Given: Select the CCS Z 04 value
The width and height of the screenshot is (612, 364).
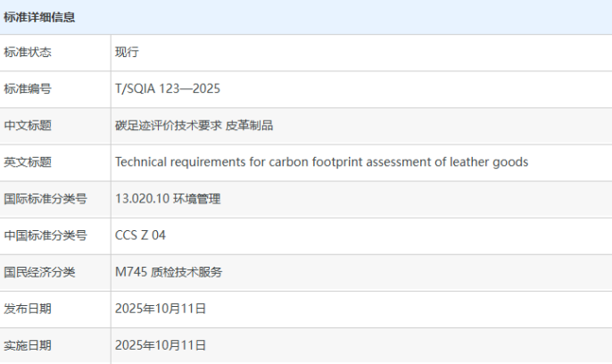Looking at the screenshot, I should coord(140,236).
